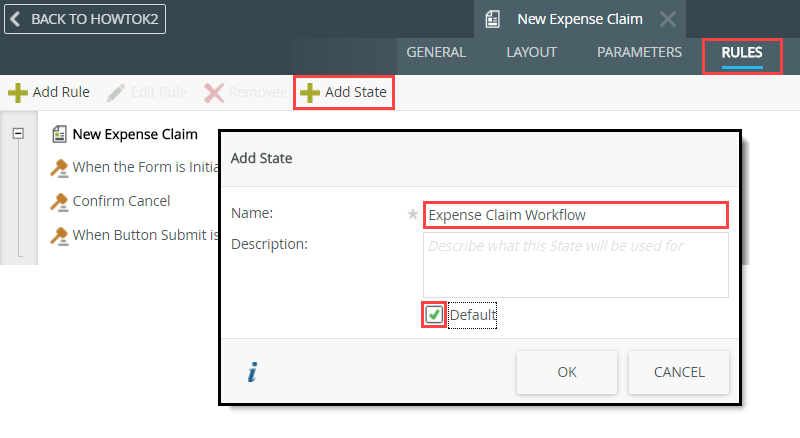Screen dimensions: 800x438
Task: Cancel the Add State dialog
Action: [679, 372]
